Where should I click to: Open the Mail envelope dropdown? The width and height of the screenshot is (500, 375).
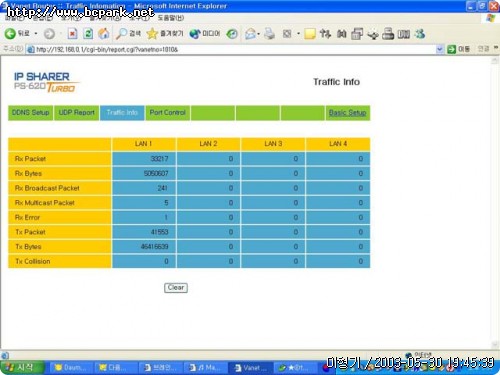[x=252, y=34]
